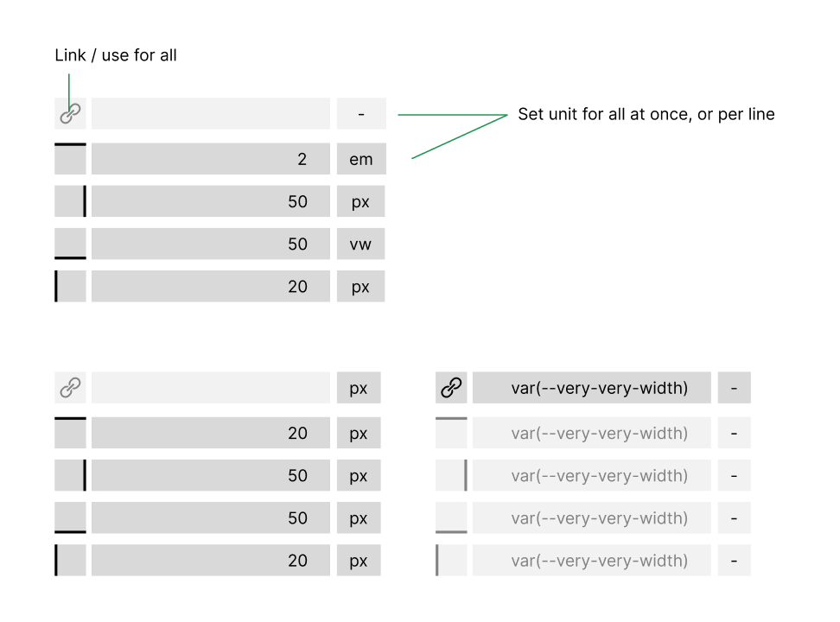Click the 50 value field with vw unit
Image resolution: width=840 pixels, height=622 pixels.
click(211, 244)
